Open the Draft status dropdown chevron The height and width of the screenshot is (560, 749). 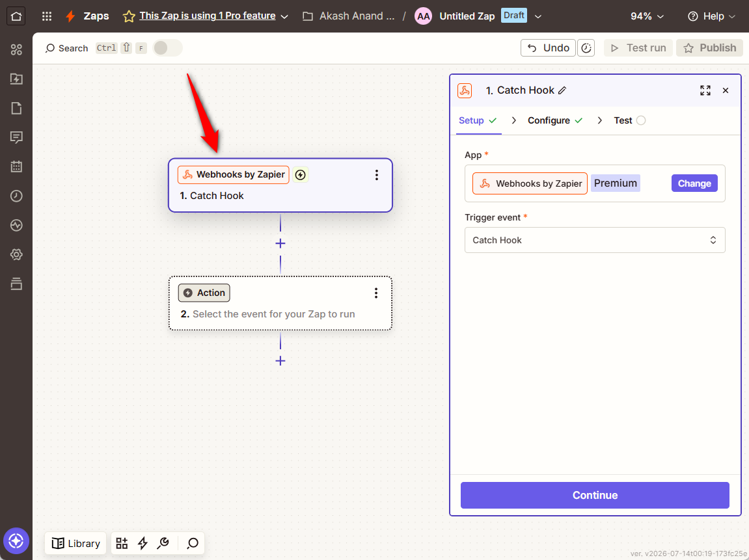click(x=538, y=17)
